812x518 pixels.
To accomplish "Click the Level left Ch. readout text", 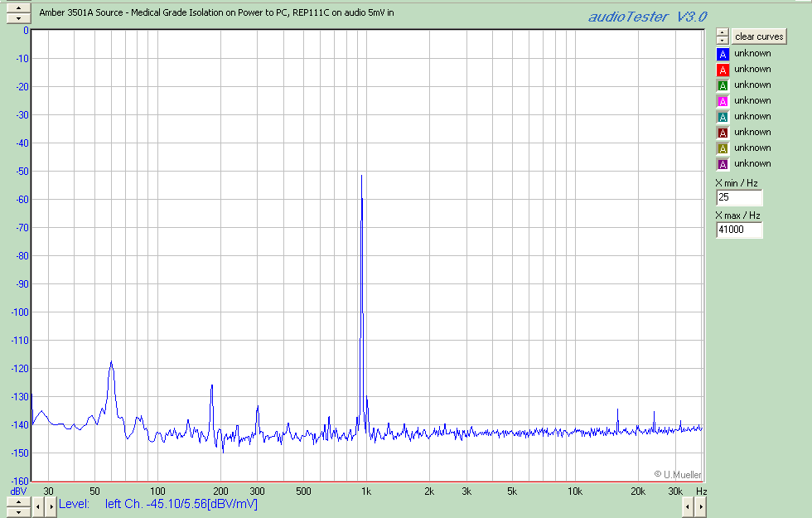I will [158, 504].
